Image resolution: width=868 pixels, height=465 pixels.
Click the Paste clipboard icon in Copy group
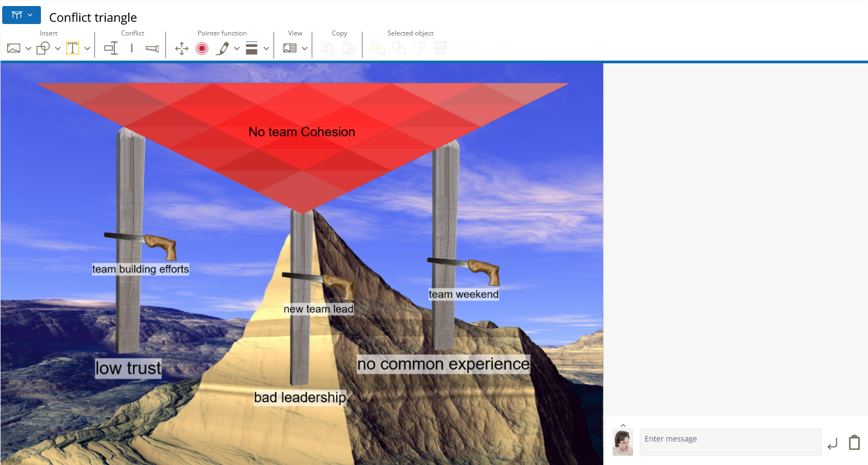tap(349, 49)
